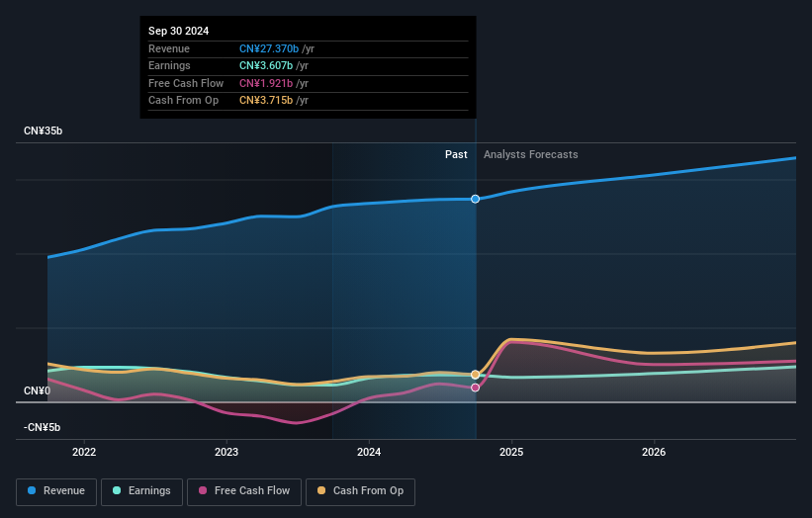The image size is (812, 518).
Task: Click the Revenue value CN¥27.370b in tooltip
Action: [x=269, y=48]
